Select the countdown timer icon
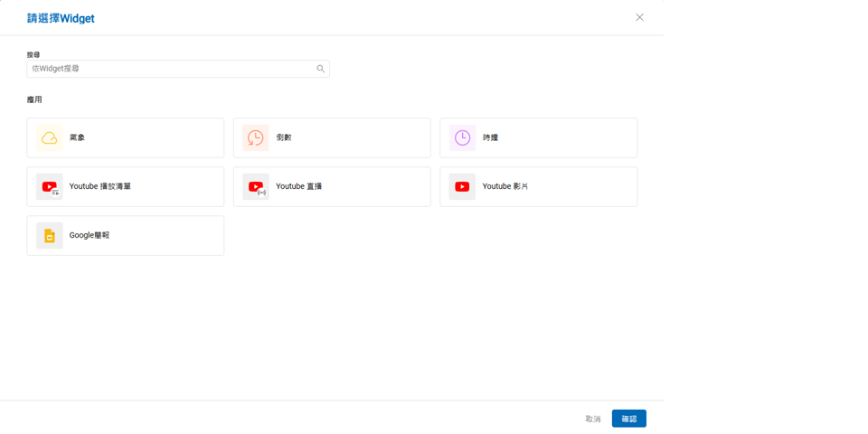 [256, 138]
